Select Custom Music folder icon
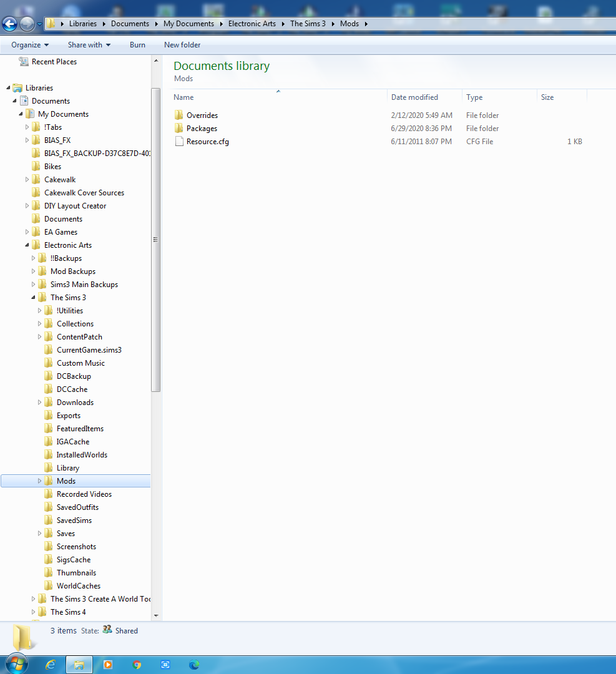This screenshot has height=674, width=616. point(49,363)
